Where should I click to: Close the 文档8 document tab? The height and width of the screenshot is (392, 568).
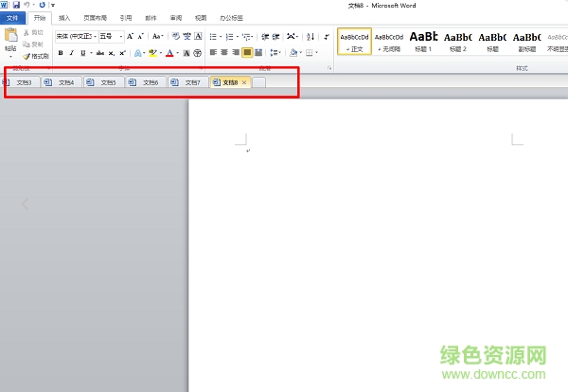(x=244, y=82)
